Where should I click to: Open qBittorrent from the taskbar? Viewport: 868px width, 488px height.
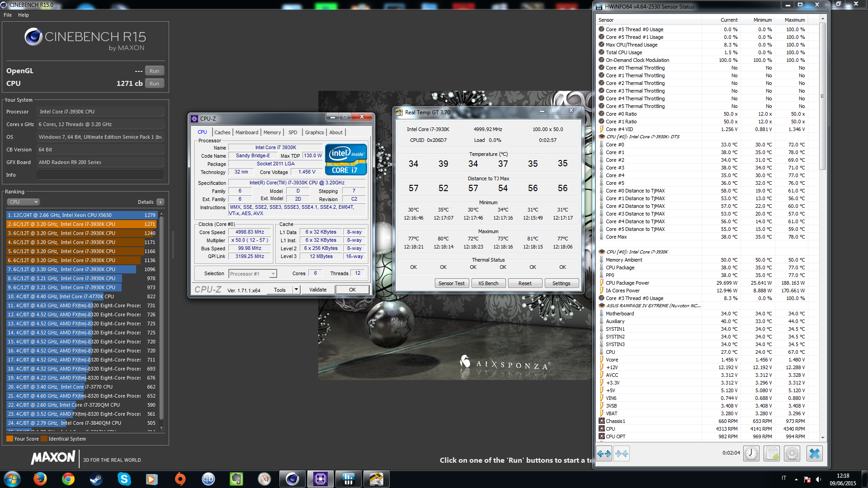208,479
